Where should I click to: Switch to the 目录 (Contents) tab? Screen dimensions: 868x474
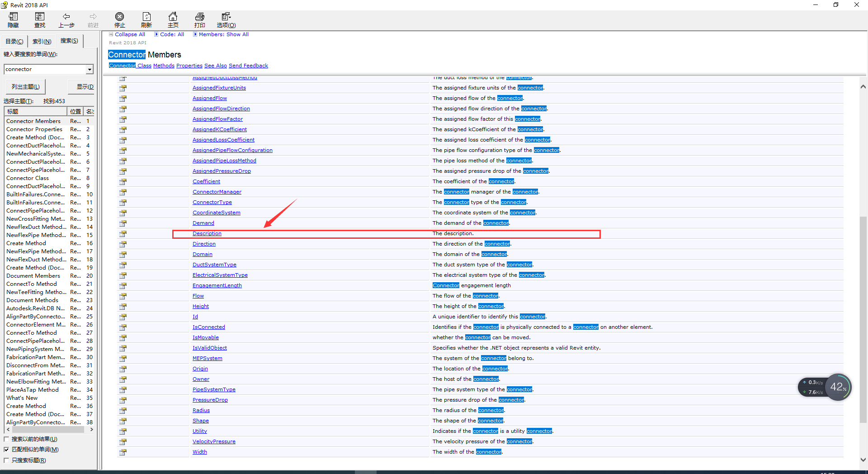click(14, 41)
